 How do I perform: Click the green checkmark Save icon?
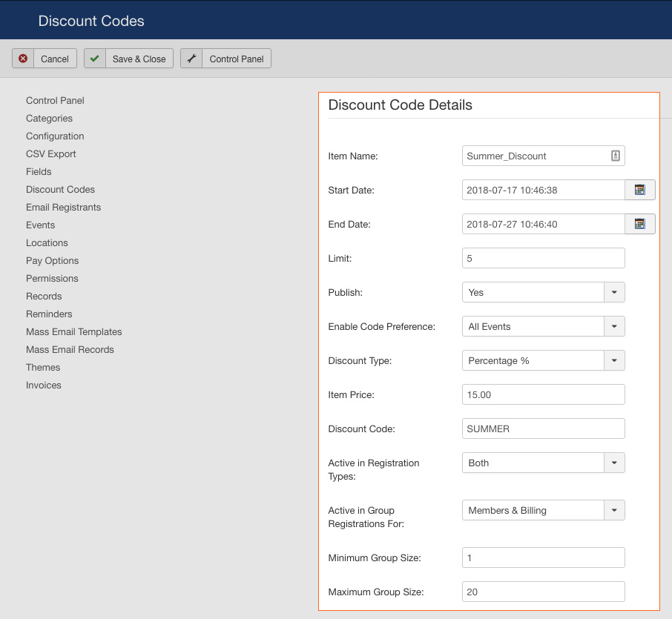95,59
